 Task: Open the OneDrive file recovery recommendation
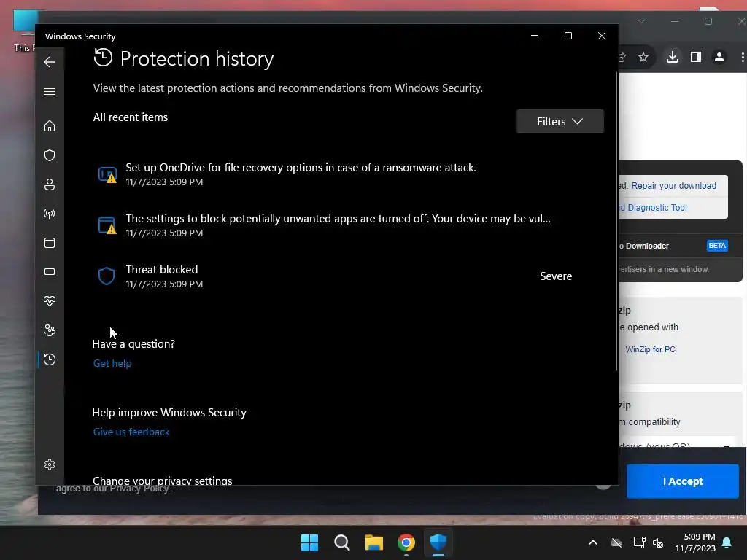pos(333,174)
